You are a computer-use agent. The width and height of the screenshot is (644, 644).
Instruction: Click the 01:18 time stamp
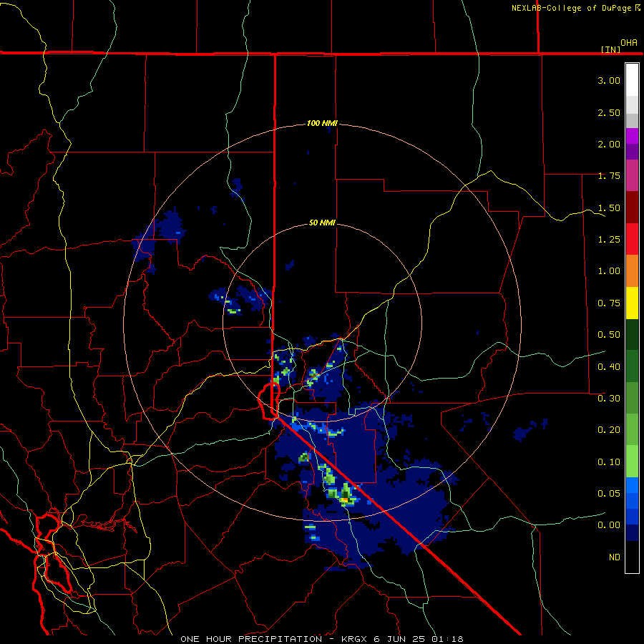(448, 639)
